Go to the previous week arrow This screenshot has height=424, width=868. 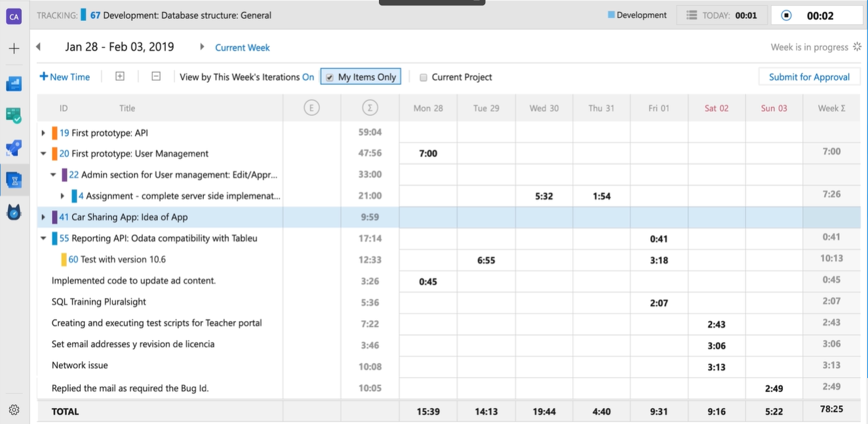click(x=38, y=47)
